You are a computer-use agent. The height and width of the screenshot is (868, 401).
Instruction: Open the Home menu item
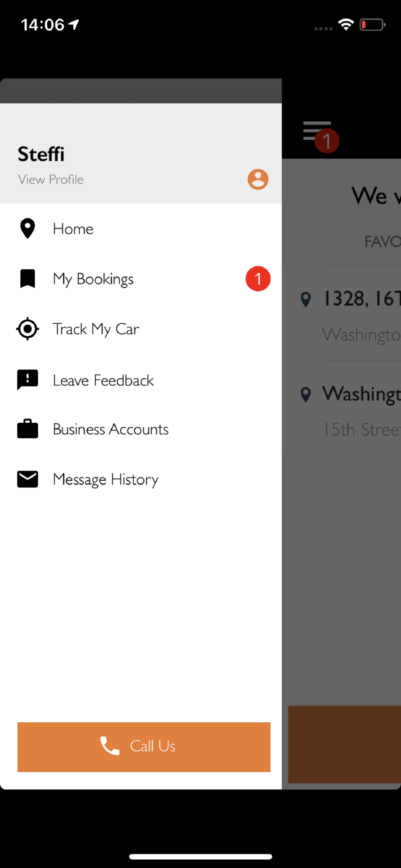[x=141, y=229]
